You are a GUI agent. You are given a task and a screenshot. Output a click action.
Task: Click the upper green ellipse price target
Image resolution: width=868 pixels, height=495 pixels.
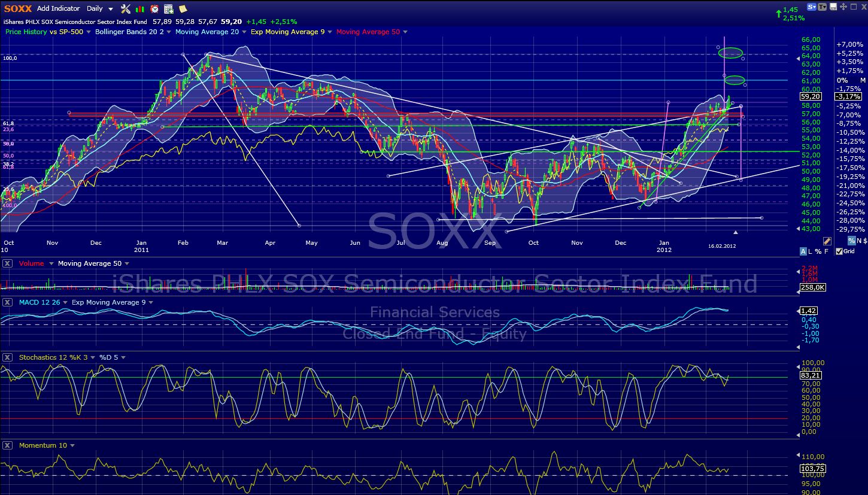[x=730, y=53]
